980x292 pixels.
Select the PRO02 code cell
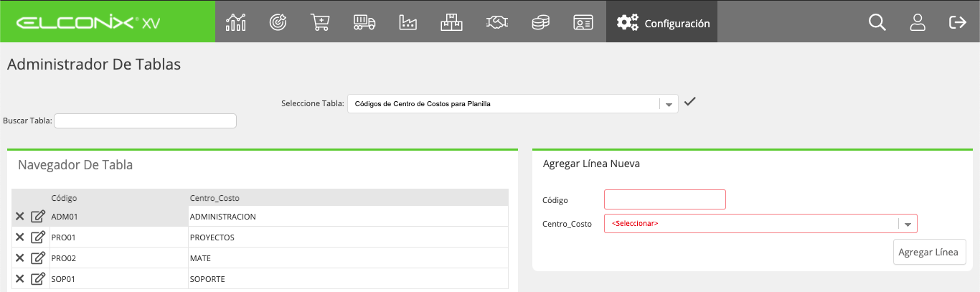tap(118, 258)
